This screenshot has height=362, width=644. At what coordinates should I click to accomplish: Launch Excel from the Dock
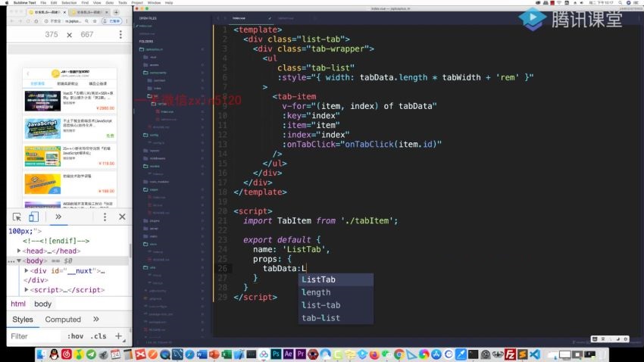coord(227,354)
